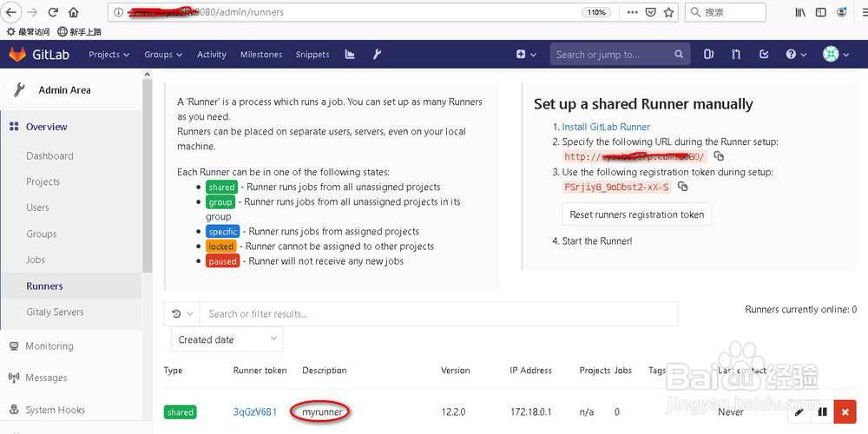Click Reset runners registration token button

click(x=636, y=214)
